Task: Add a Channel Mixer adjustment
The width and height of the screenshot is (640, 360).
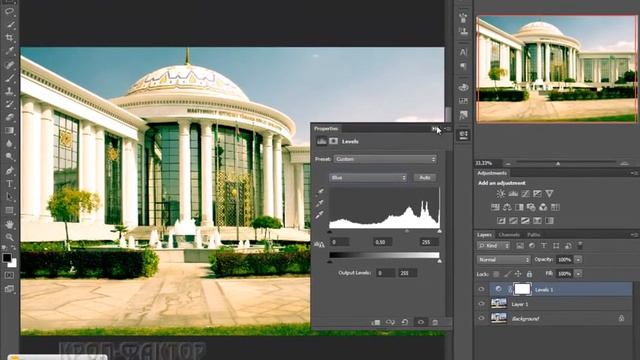Action: pos(543,207)
